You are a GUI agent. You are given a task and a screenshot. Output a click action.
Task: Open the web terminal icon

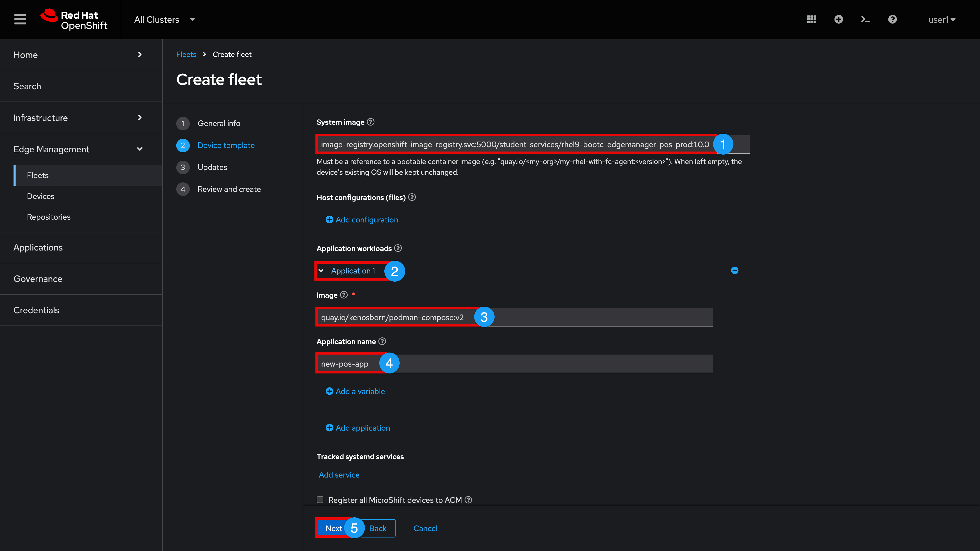pos(865,19)
